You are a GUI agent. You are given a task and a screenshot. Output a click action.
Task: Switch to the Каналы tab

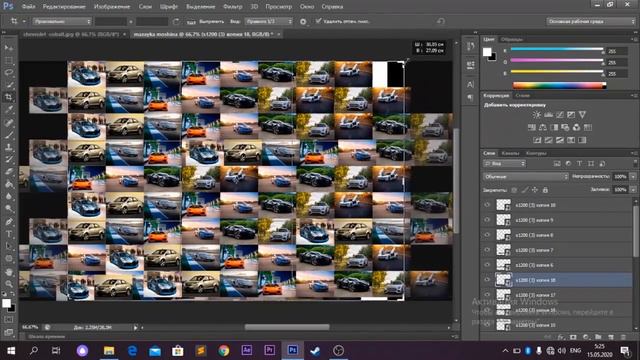coord(510,153)
